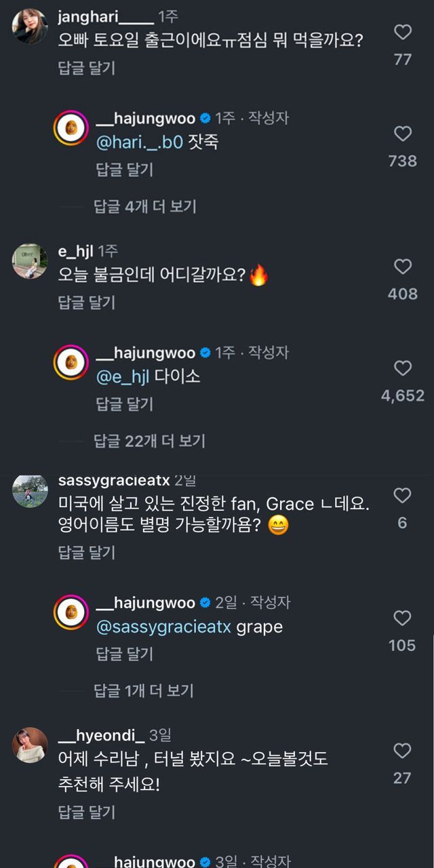Open the @hari._.b0 mention link
Image resolution: width=434 pixels, height=868 pixels.
(x=140, y=143)
